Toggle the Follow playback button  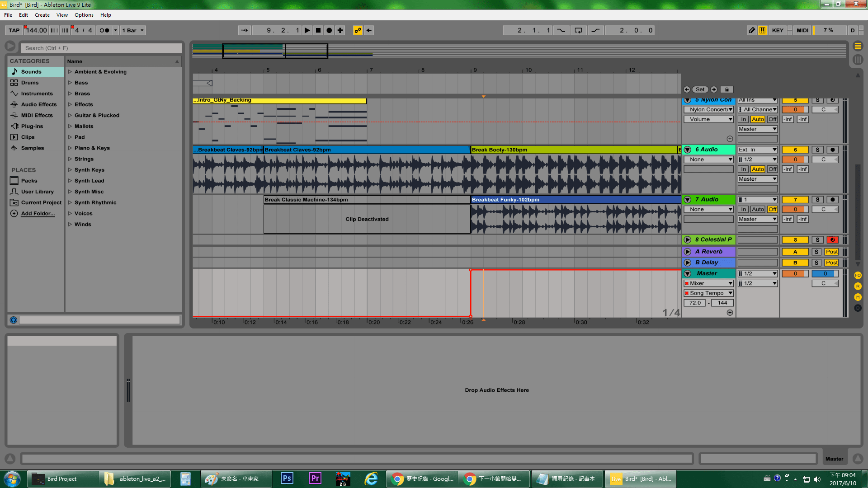point(245,30)
